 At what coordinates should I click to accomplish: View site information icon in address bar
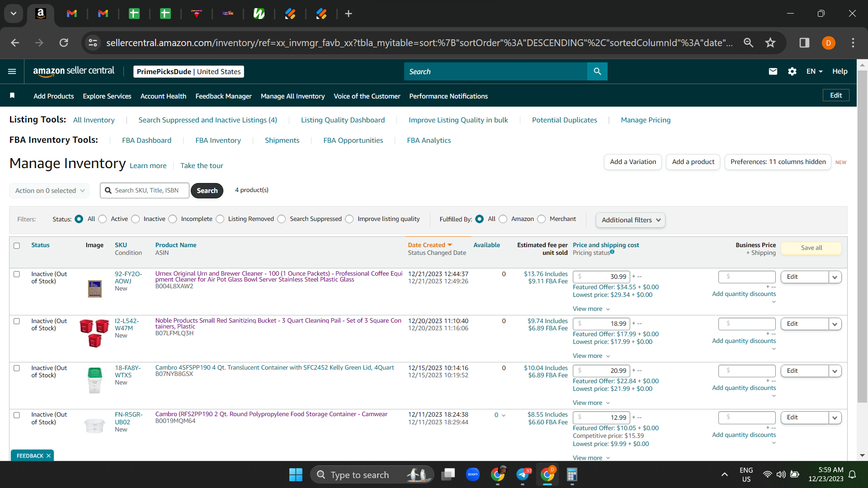pyautogui.click(x=93, y=42)
